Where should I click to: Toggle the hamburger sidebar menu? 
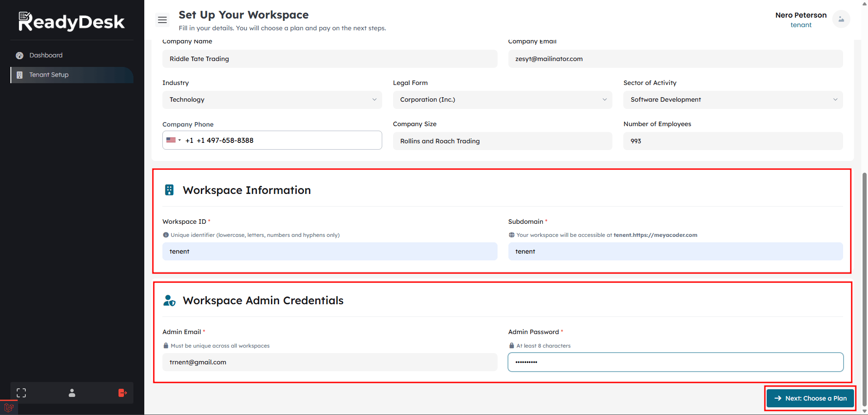click(162, 20)
